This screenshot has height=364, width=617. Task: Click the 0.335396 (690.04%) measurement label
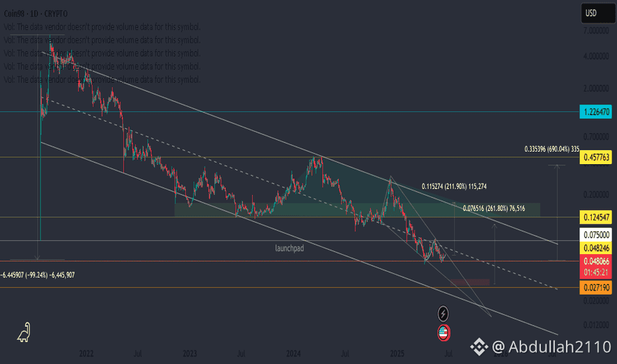551,149
